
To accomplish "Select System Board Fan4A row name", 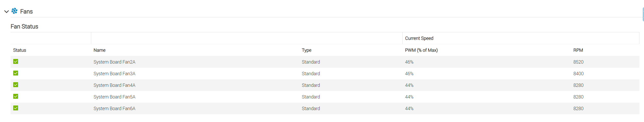I will pos(114,85).
